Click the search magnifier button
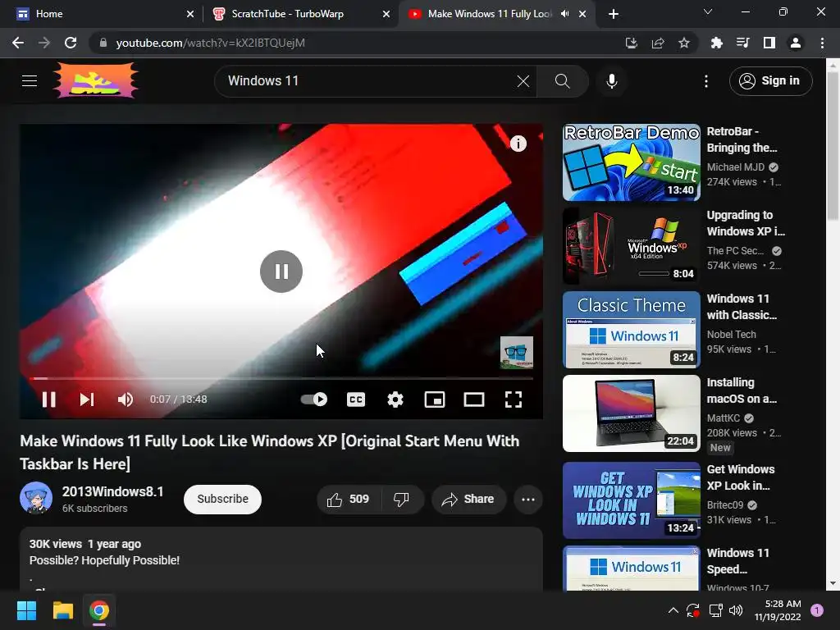The width and height of the screenshot is (840, 630). tap(562, 81)
